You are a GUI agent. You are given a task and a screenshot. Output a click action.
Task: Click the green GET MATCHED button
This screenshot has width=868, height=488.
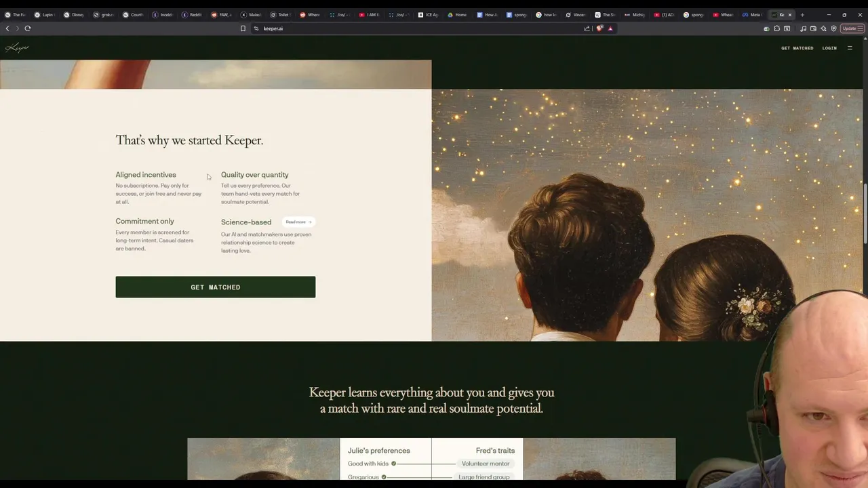215,287
